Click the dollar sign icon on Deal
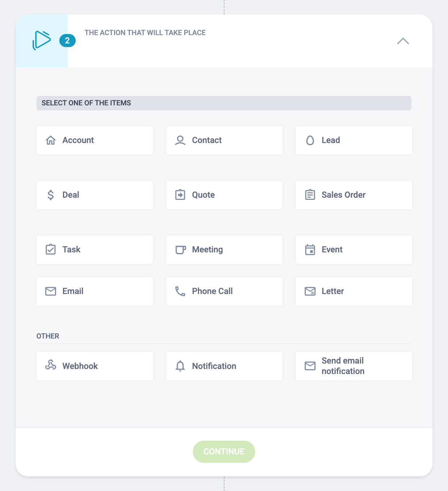448x491 pixels. (x=51, y=195)
